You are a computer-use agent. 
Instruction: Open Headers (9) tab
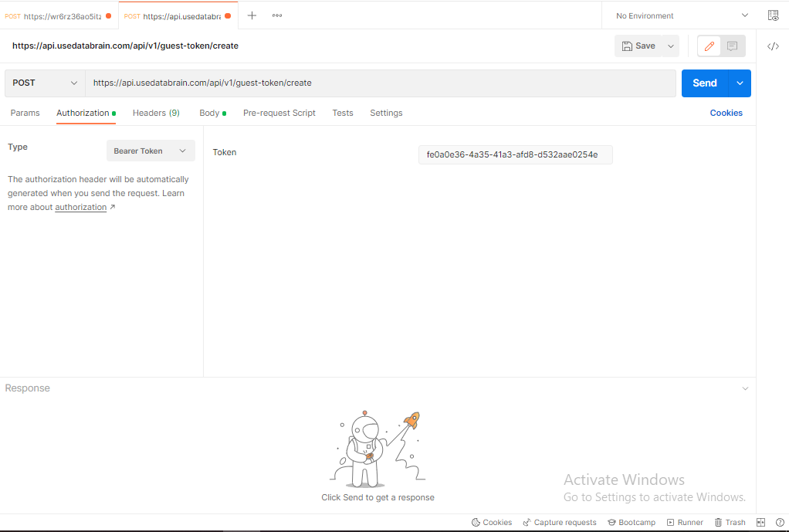156,113
